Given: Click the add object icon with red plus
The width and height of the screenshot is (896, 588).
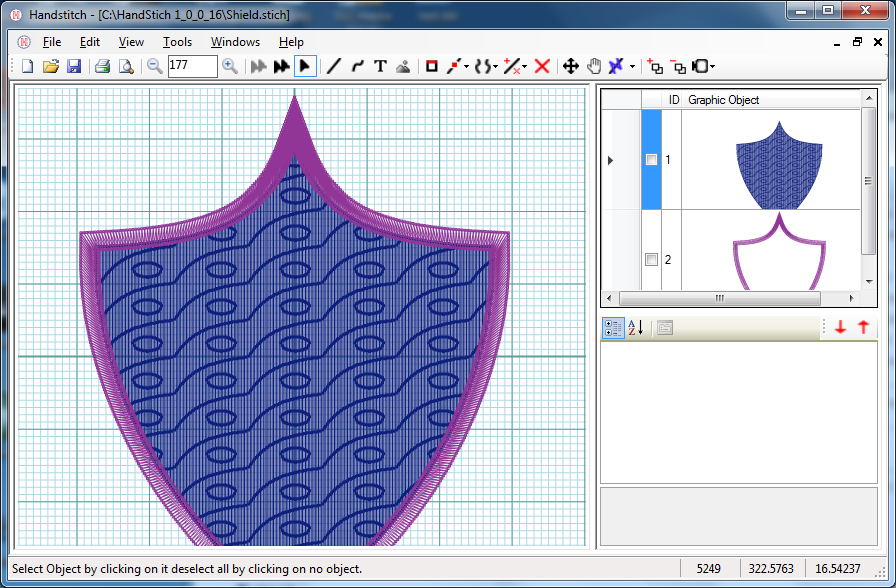Looking at the screenshot, I should coord(655,66).
